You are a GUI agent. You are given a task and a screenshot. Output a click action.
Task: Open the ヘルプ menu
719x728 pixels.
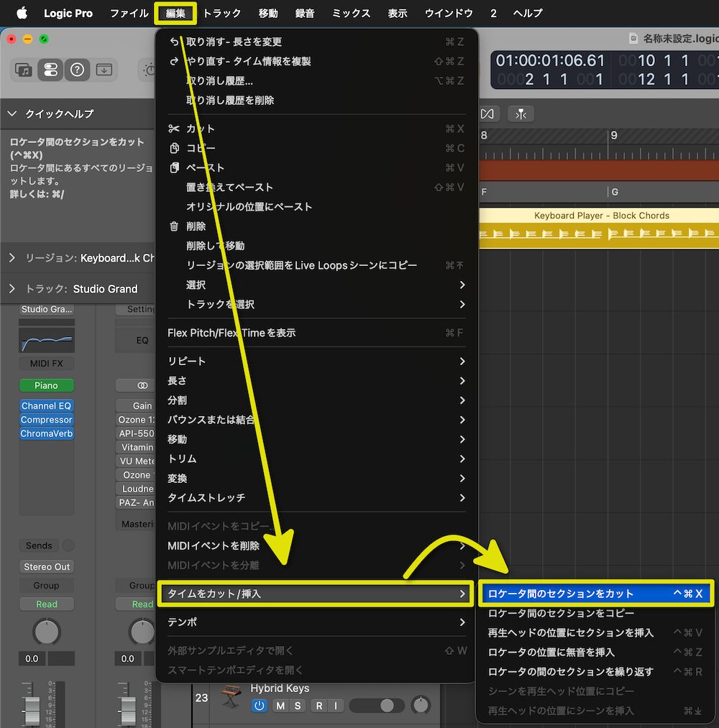(x=528, y=13)
